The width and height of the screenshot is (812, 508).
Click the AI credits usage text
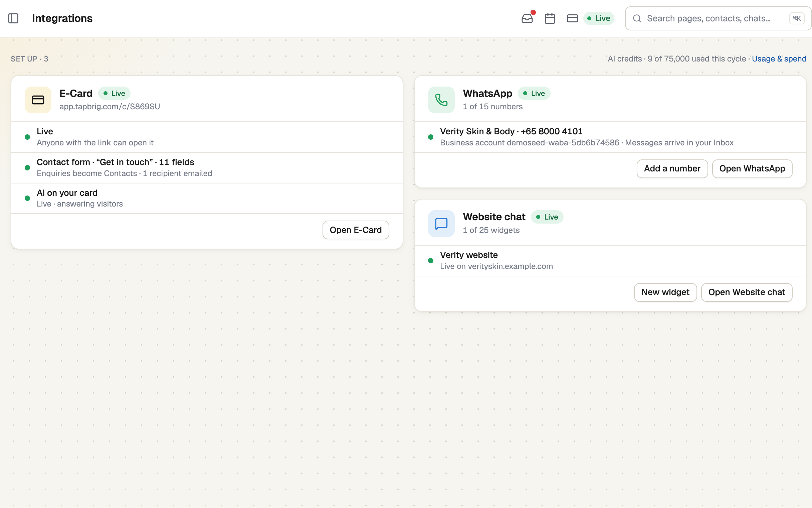[676, 59]
